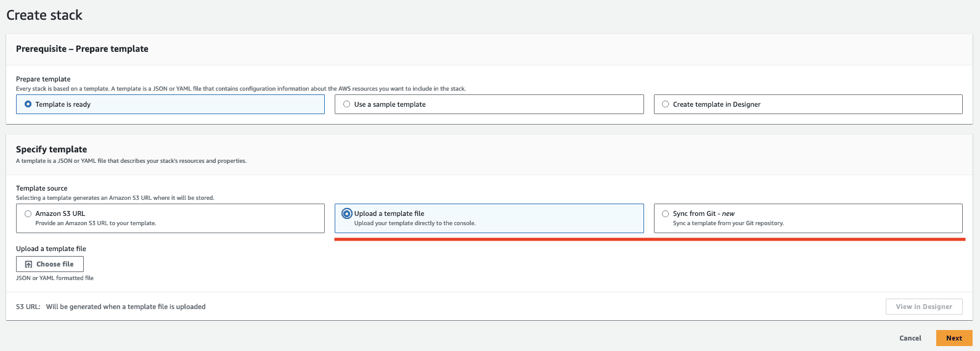Click the "Every stack is based on a template" description
The height and width of the screenshot is (351, 980).
(x=240, y=89)
